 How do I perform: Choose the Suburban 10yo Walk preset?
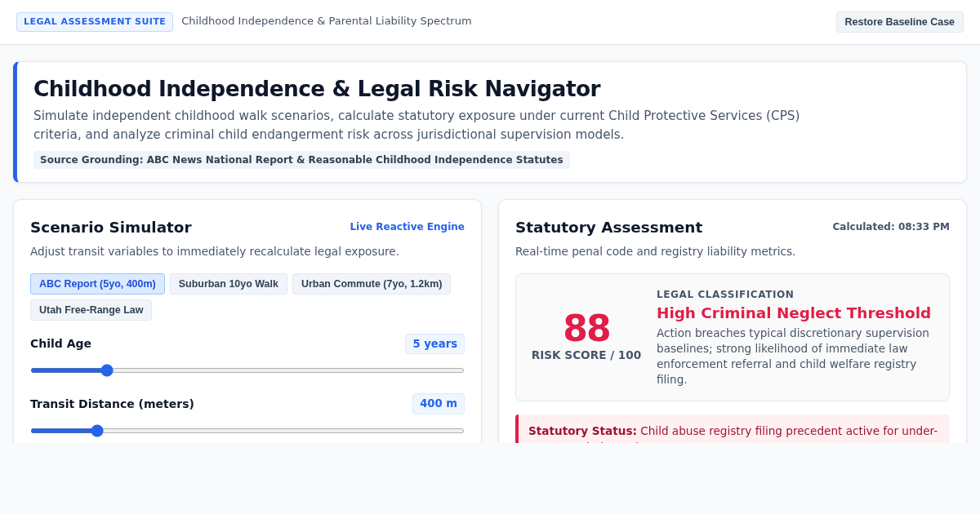click(229, 284)
